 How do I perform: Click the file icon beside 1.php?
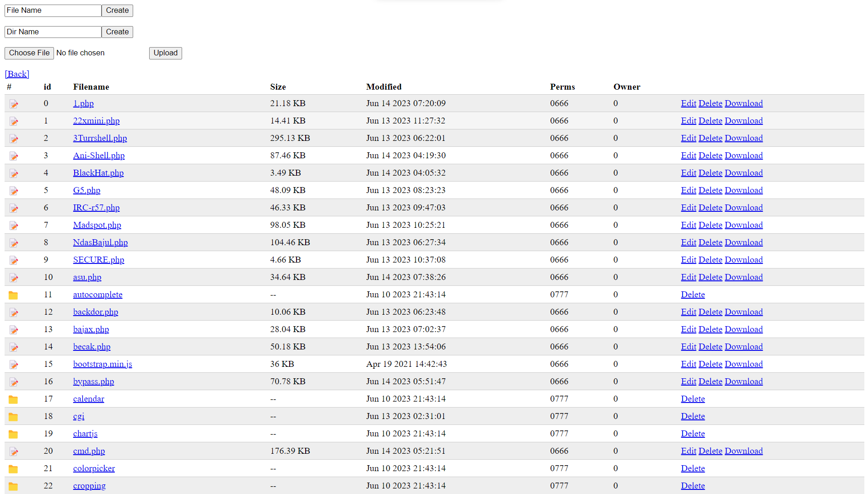14,104
